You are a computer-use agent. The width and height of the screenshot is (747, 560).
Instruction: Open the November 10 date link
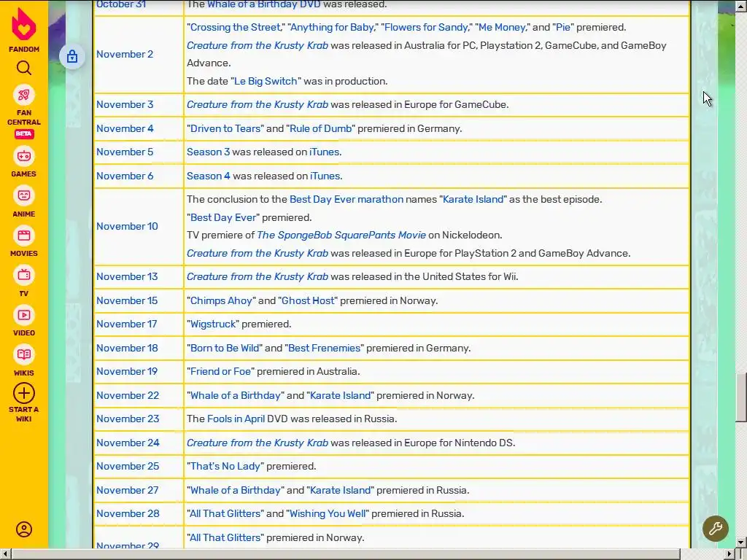pos(127,227)
